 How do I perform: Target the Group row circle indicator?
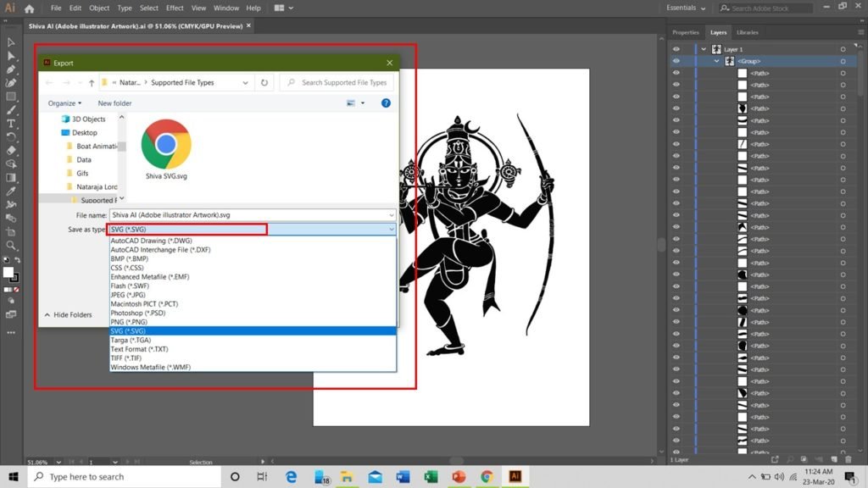[x=843, y=61]
